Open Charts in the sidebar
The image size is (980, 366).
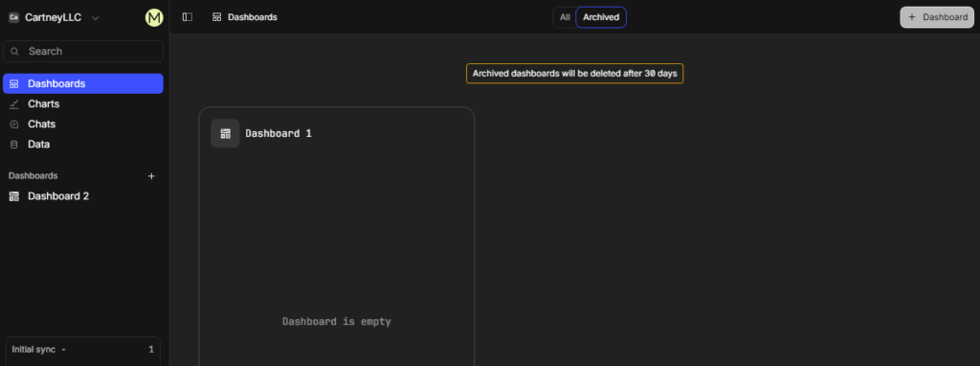(x=83, y=103)
